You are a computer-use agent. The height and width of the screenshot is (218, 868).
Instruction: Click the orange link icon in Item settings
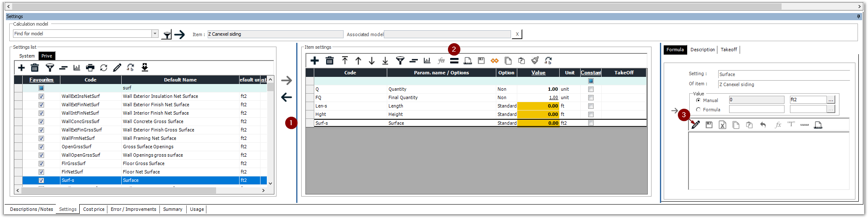[x=495, y=61]
